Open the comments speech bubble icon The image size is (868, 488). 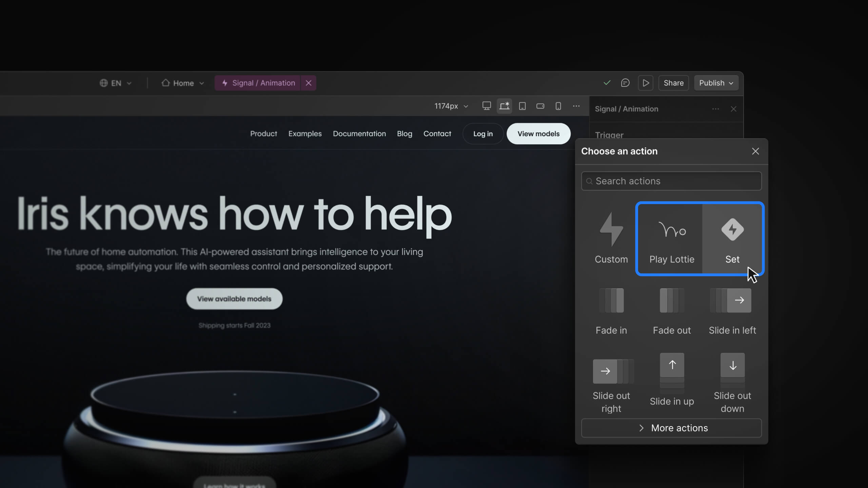pos(625,83)
